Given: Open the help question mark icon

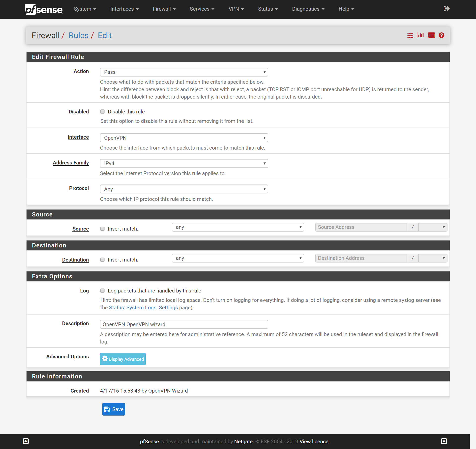Looking at the screenshot, I should [442, 35].
